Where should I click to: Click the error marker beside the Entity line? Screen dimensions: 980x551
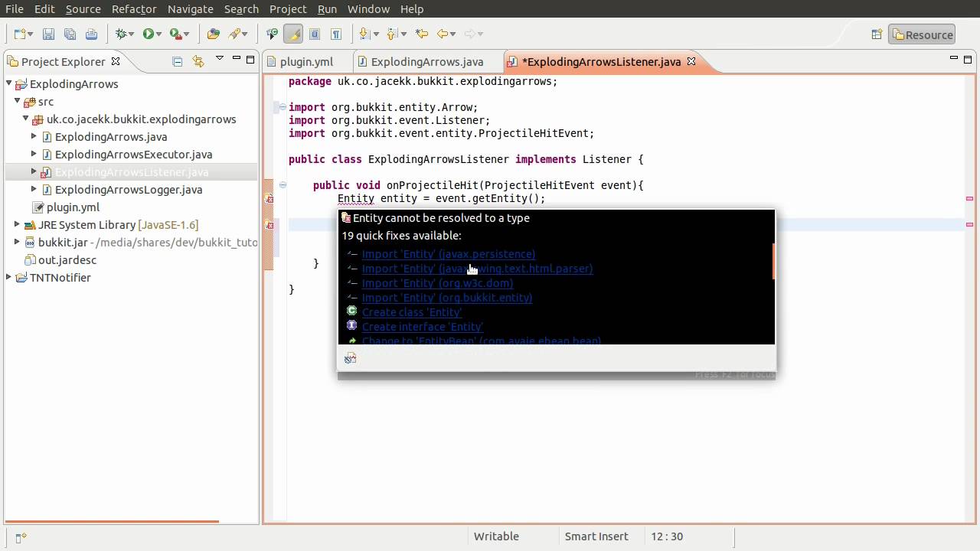[x=269, y=199]
